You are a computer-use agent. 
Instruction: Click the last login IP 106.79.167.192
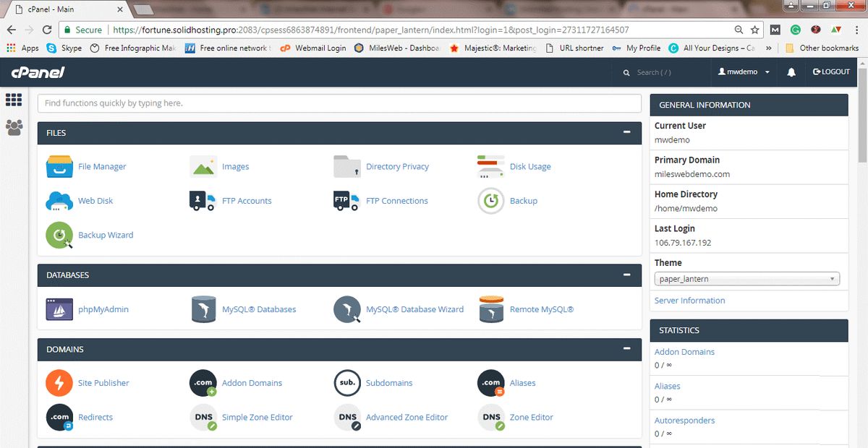point(683,243)
